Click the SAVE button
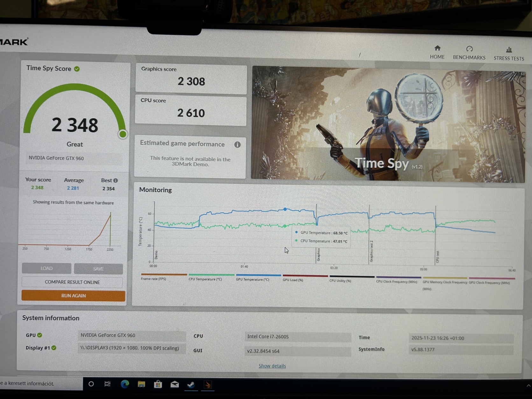The width and height of the screenshot is (532, 399). click(x=98, y=269)
